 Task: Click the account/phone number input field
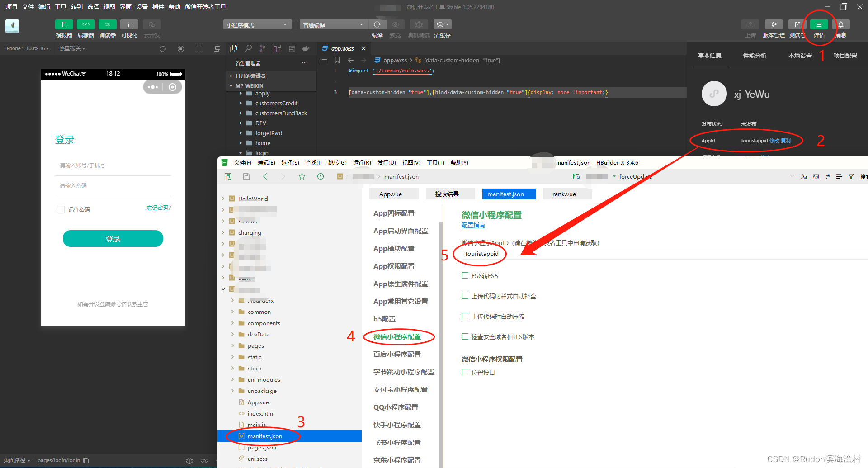point(113,165)
